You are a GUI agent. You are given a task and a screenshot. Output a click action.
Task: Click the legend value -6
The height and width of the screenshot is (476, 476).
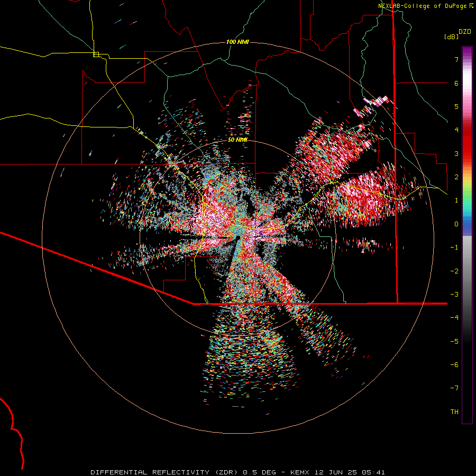click(x=454, y=364)
